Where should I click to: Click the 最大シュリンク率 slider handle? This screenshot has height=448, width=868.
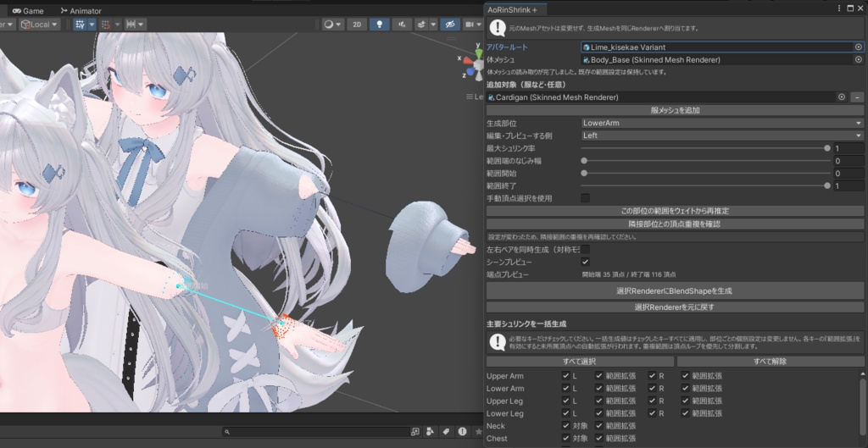pyautogui.click(x=827, y=148)
